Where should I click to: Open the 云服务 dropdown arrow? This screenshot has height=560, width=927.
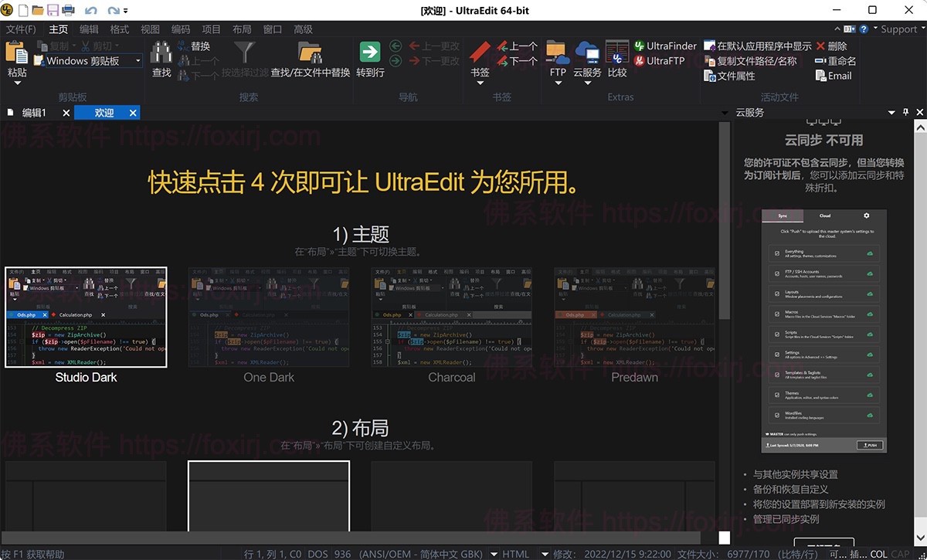pyautogui.click(x=588, y=83)
